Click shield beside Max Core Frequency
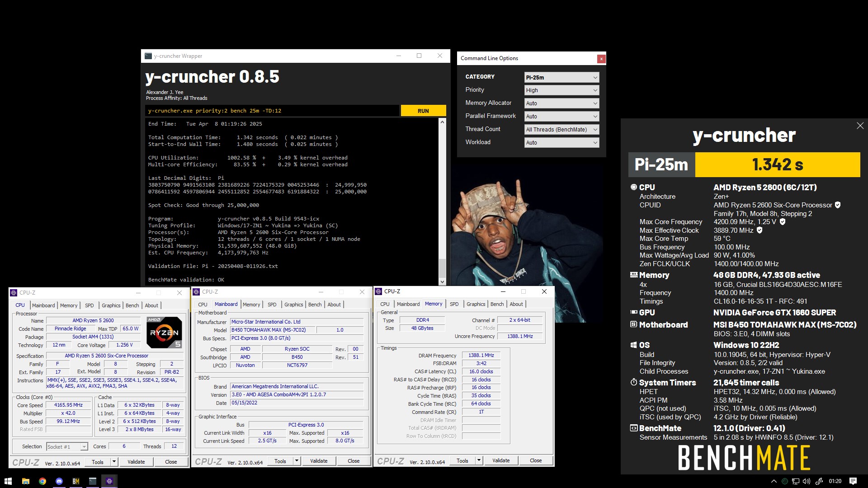 pyautogui.click(x=783, y=222)
